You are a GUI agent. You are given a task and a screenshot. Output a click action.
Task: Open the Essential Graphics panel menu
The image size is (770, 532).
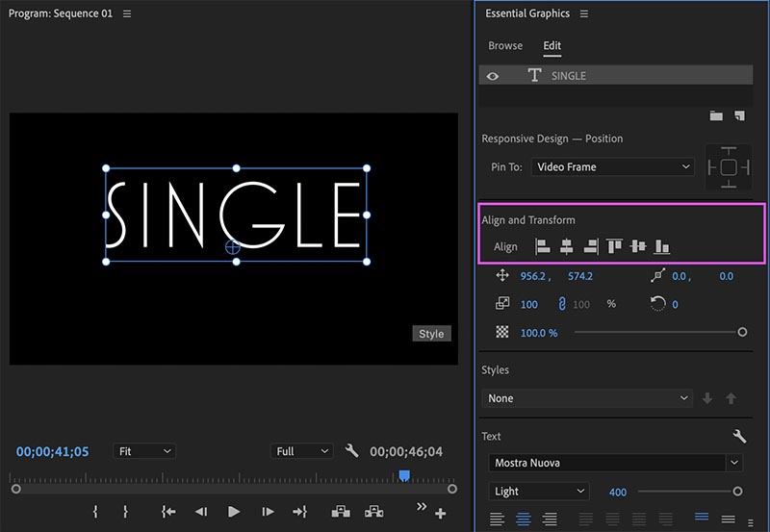point(583,14)
